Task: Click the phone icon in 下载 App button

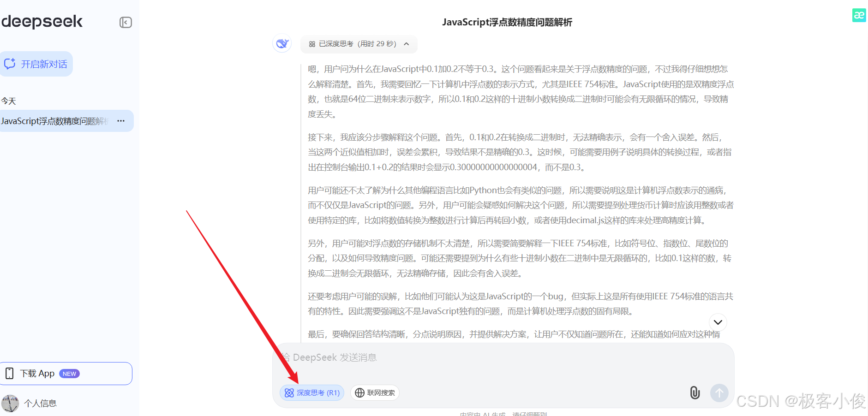Action: pos(9,373)
